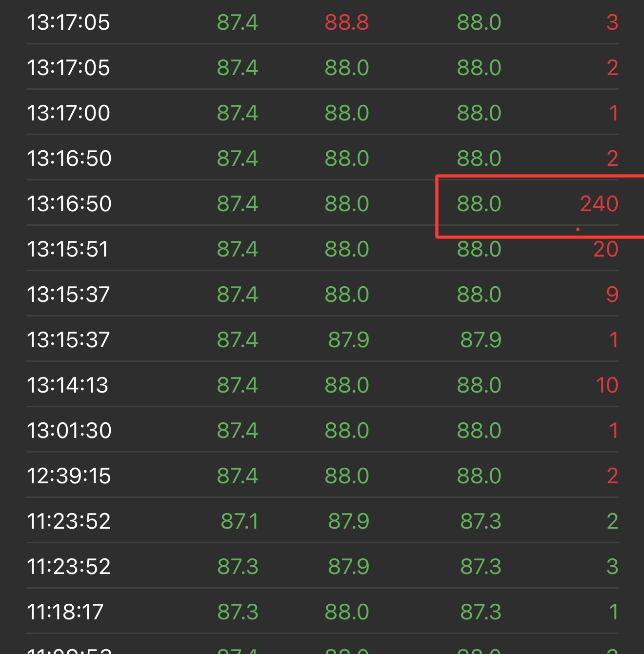Click the 88.0 price in 11:18:17 row
The width and height of the screenshot is (644, 654).
pos(346,612)
